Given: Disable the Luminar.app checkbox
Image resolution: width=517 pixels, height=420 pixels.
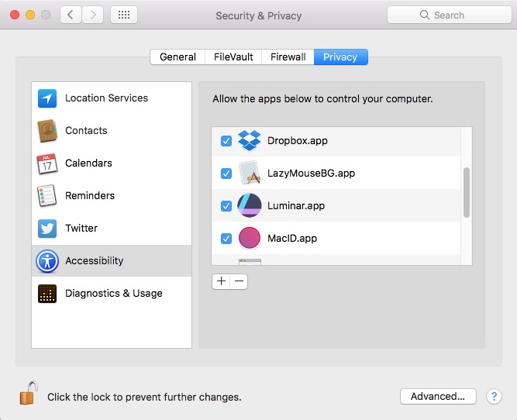Looking at the screenshot, I should click(226, 206).
